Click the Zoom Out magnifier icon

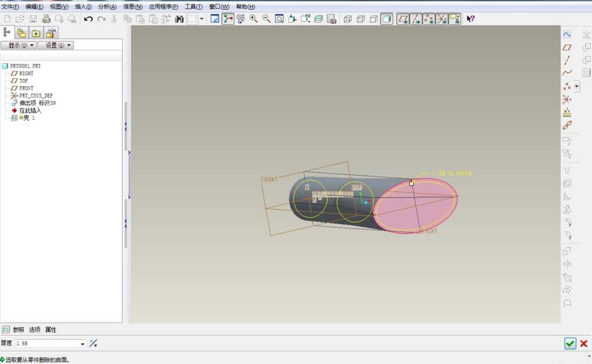[x=266, y=19]
